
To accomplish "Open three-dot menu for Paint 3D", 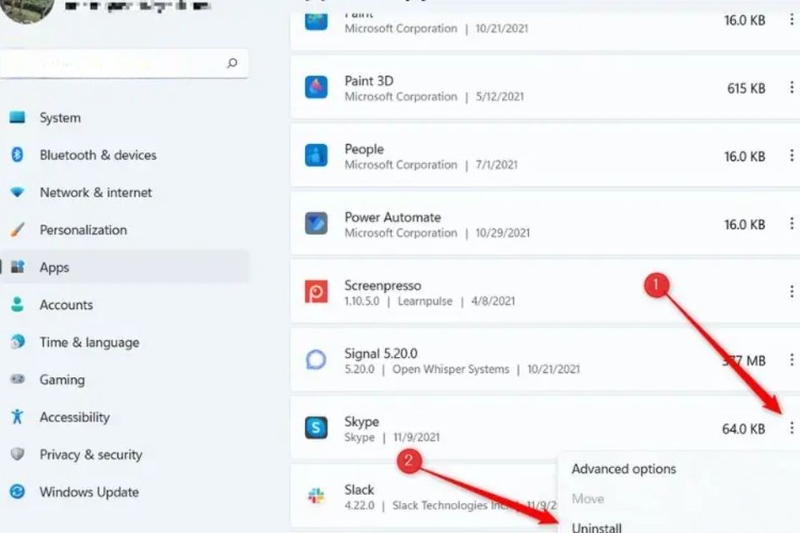I will tap(791, 88).
